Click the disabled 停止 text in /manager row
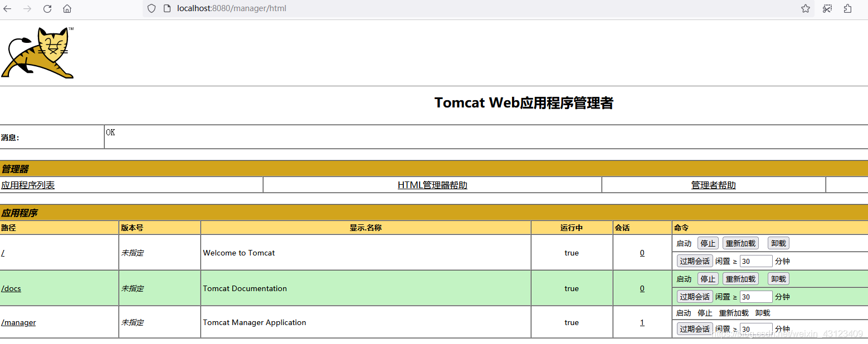 click(x=705, y=313)
